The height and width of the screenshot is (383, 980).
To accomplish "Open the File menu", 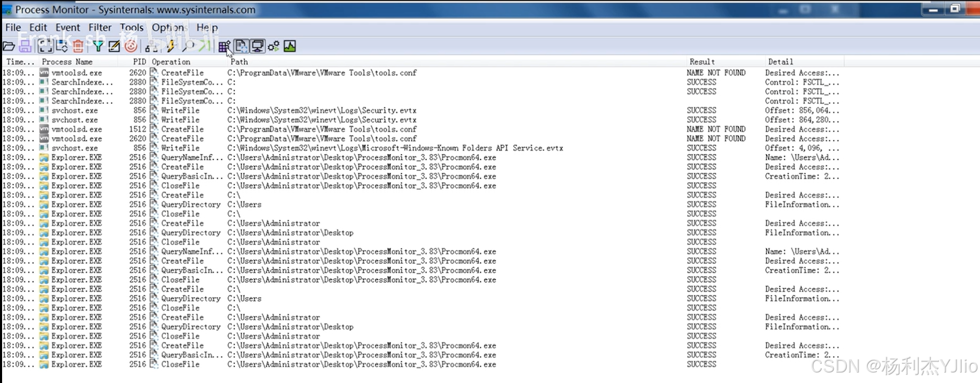I will point(13,27).
